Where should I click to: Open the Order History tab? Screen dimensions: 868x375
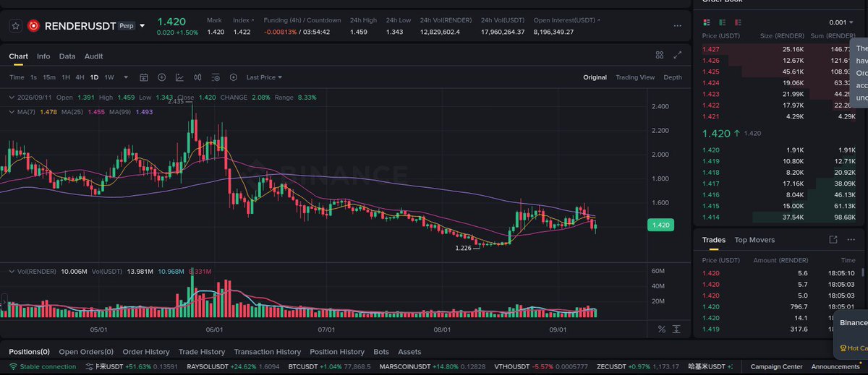[x=146, y=352]
